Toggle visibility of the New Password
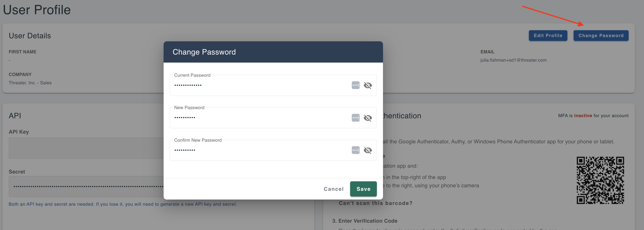This screenshot has width=644, height=230. coord(368,118)
